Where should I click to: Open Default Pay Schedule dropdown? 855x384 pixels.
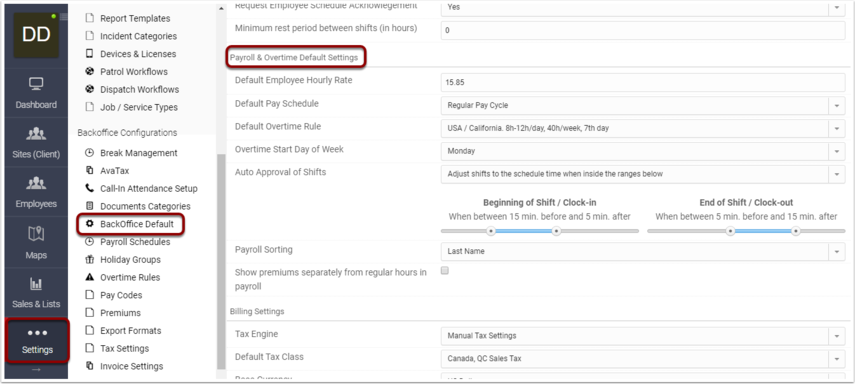643,105
